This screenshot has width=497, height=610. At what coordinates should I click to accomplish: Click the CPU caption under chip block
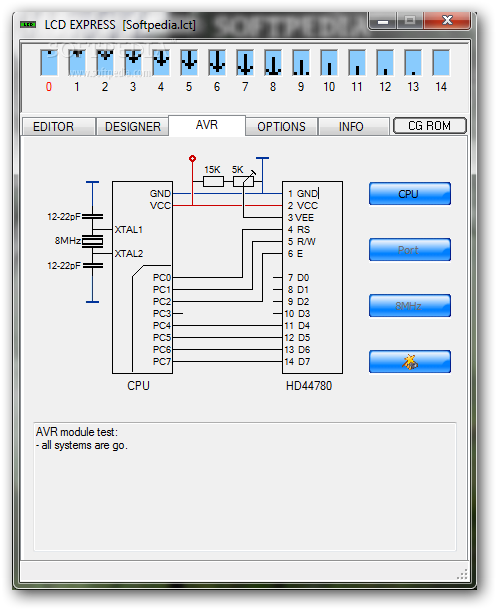pyautogui.click(x=138, y=386)
